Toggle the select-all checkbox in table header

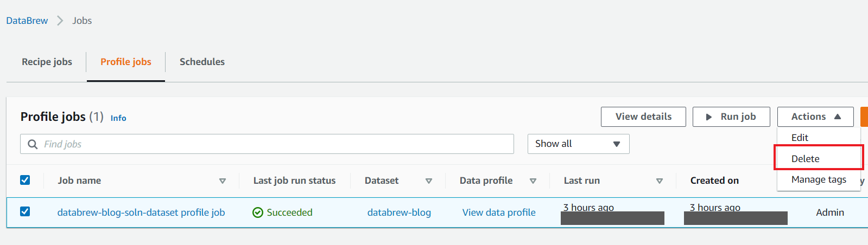pos(25,180)
